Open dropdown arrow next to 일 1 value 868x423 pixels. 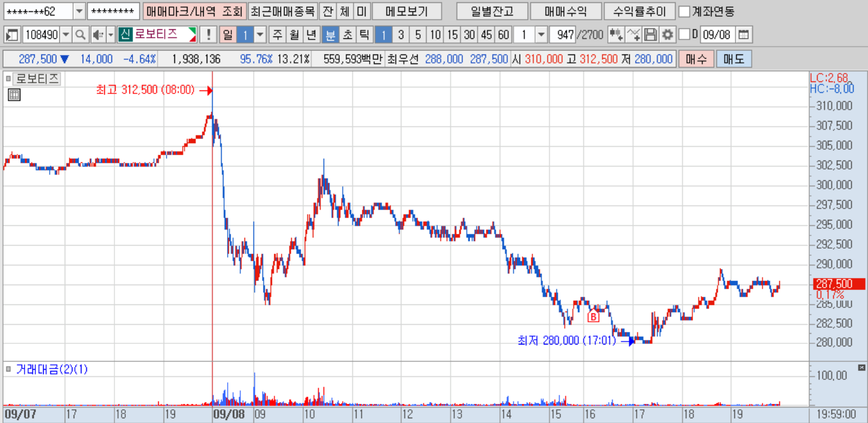tap(260, 35)
